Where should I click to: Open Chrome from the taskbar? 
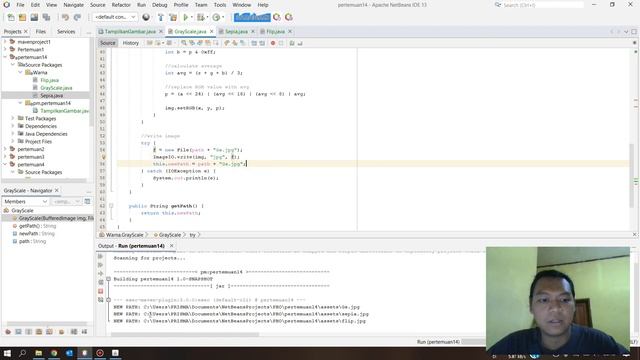pyautogui.click(x=54, y=353)
